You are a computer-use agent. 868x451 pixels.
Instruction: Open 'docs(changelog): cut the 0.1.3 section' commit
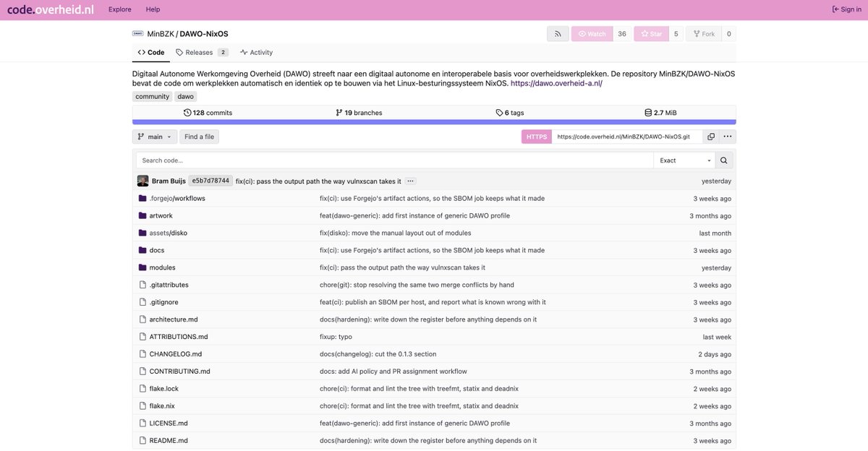click(x=378, y=354)
